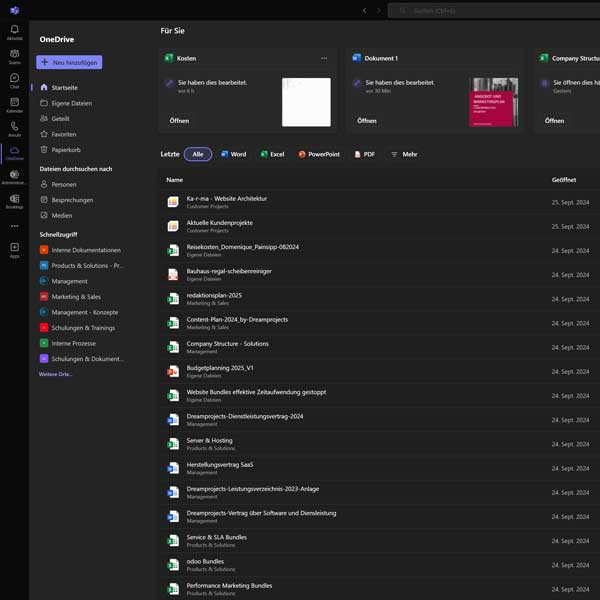The height and width of the screenshot is (600, 600).
Task: Open Interne Prozesse quick access icon
Action: tap(44, 343)
